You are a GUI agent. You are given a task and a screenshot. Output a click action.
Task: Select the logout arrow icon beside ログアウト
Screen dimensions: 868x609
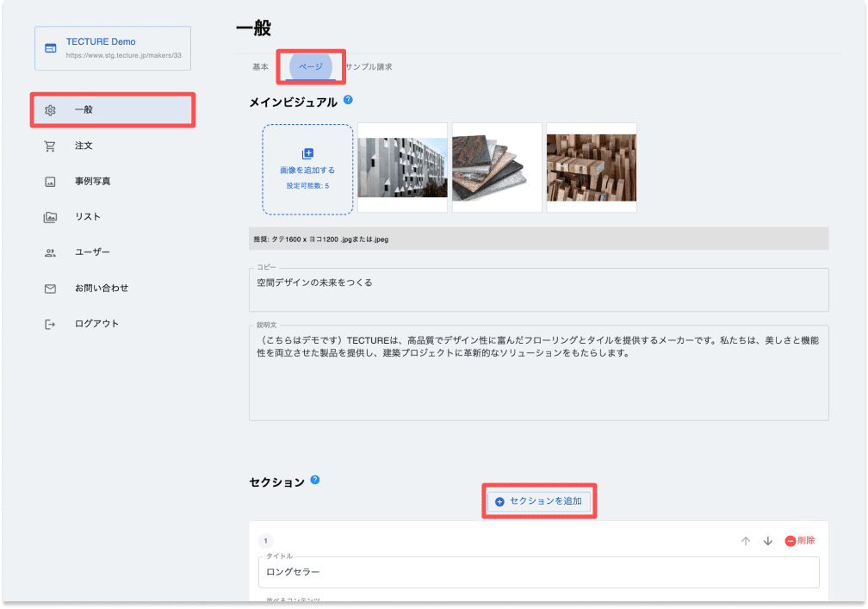pyautogui.click(x=49, y=323)
